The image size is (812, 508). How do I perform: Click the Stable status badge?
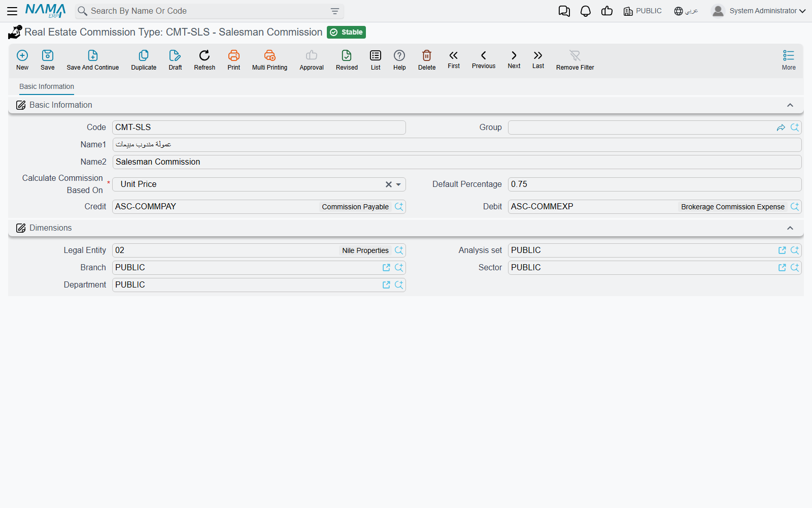pyautogui.click(x=346, y=33)
